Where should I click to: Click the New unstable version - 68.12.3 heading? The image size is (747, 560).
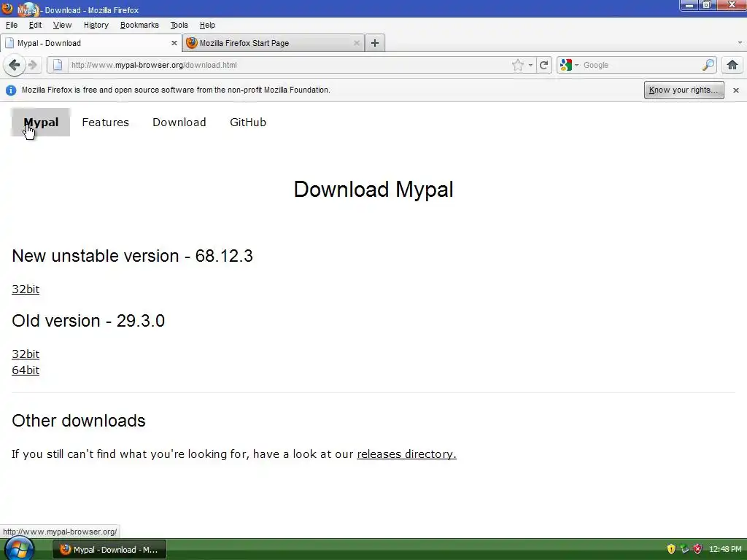(x=133, y=256)
